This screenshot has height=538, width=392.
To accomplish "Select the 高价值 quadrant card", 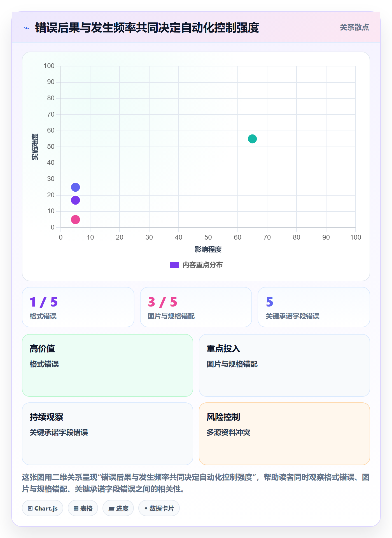I will coord(108,365).
